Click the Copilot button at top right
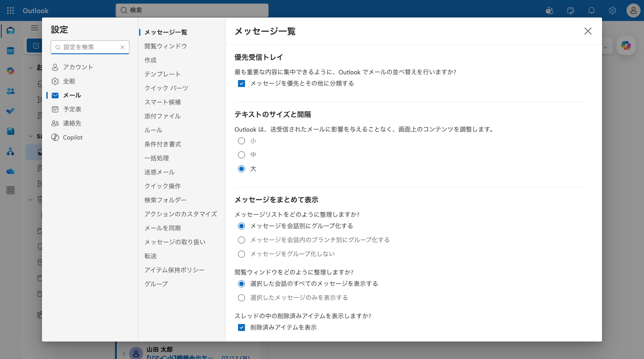Image resolution: width=644 pixels, height=359 pixels. point(626,45)
